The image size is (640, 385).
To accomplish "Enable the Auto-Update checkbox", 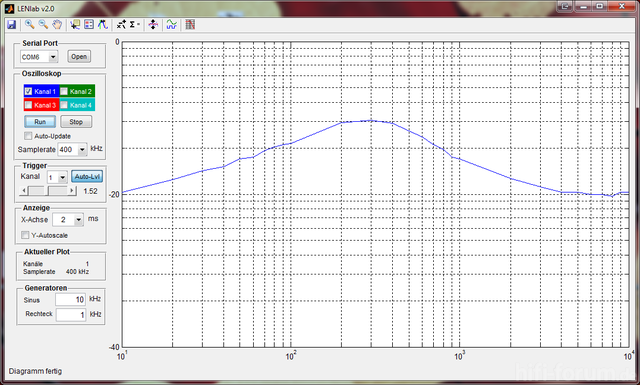I will coord(28,136).
